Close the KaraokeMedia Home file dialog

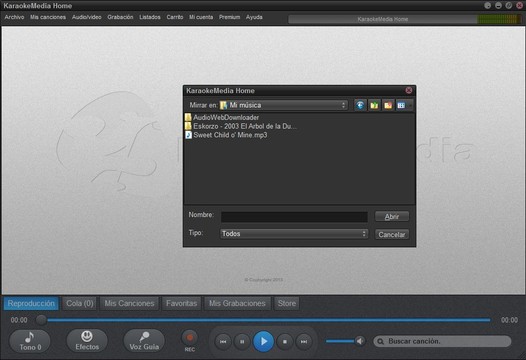click(409, 90)
